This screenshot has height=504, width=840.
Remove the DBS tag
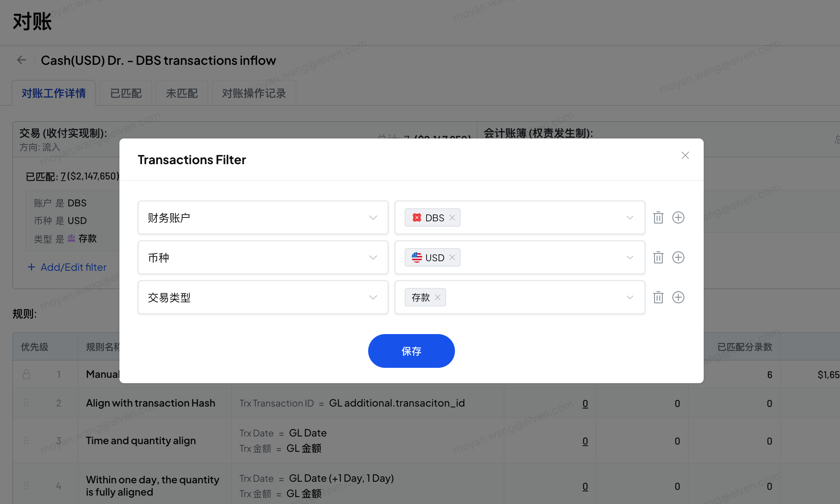[x=452, y=217]
